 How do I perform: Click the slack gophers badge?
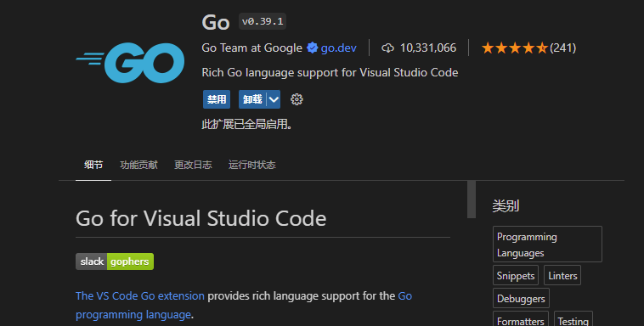(x=115, y=261)
